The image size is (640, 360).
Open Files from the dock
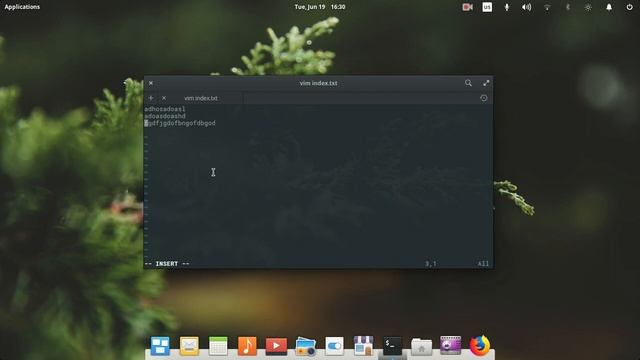click(x=421, y=347)
